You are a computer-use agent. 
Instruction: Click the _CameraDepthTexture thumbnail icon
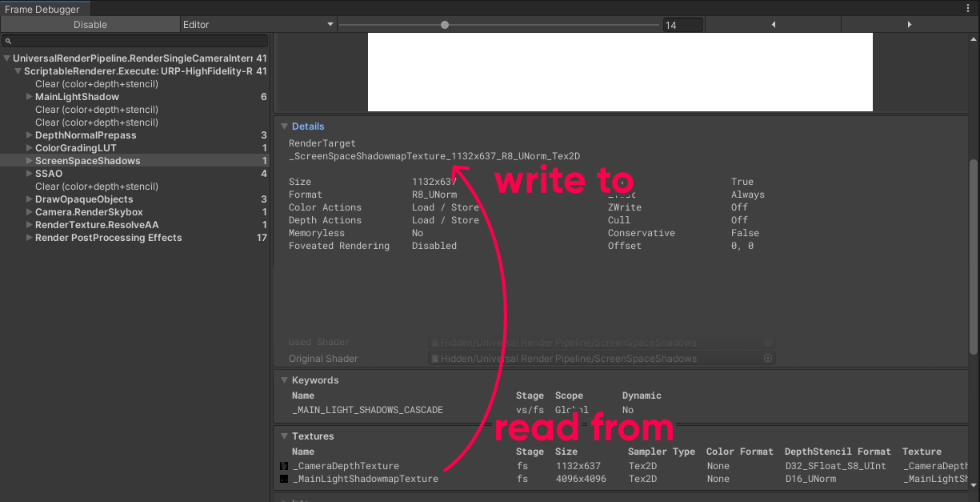tap(284, 466)
